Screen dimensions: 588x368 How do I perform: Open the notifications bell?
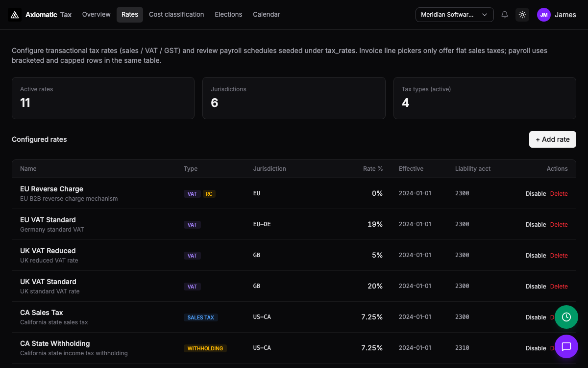[x=505, y=15]
